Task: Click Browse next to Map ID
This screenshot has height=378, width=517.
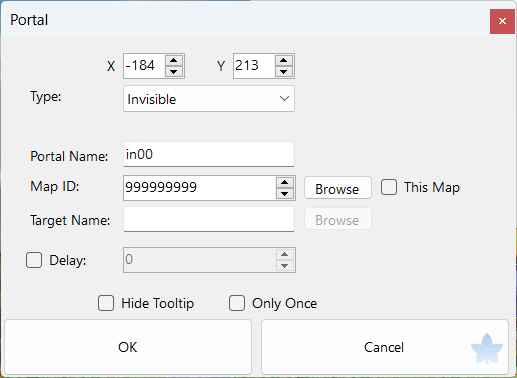Action: click(338, 188)
